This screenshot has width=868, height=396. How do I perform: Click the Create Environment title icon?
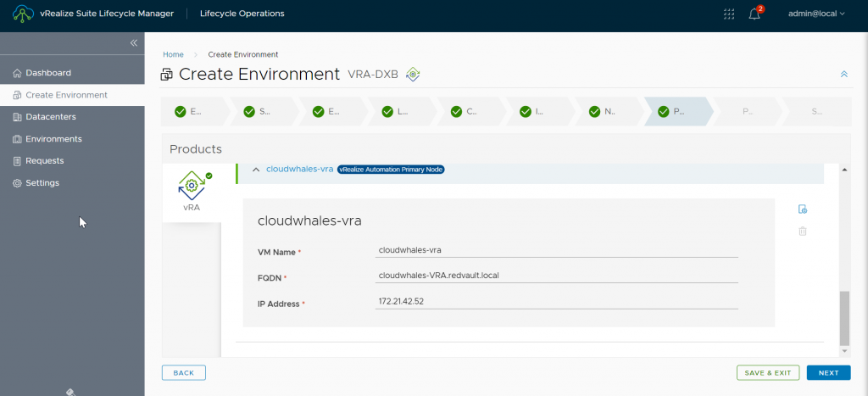167,75
